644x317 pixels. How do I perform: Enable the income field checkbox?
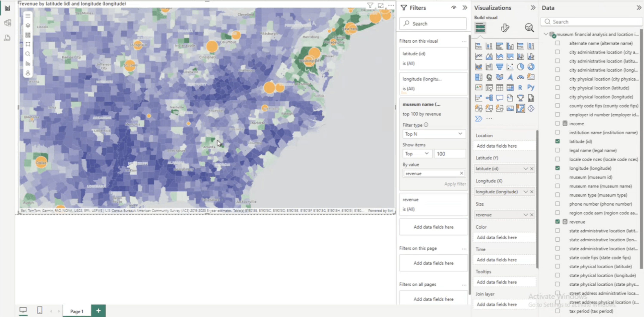pyautogui.click(x=558, y=123)
